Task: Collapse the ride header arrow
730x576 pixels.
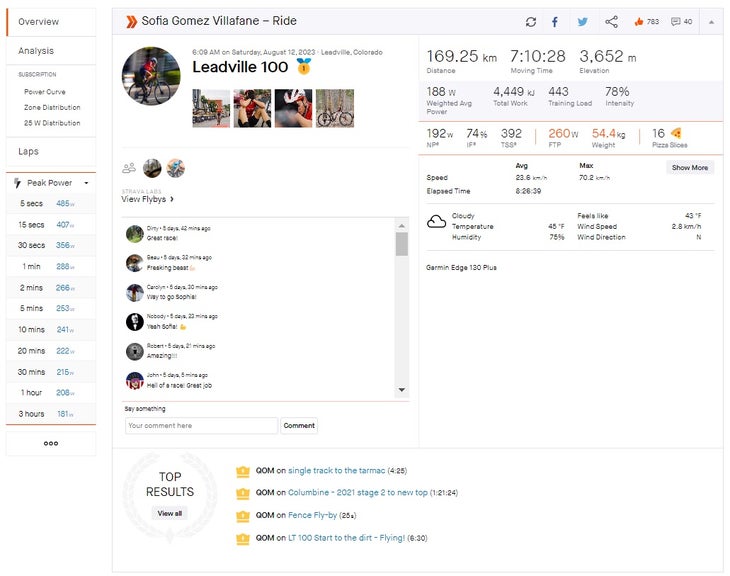Action: [x=711, y=22]
